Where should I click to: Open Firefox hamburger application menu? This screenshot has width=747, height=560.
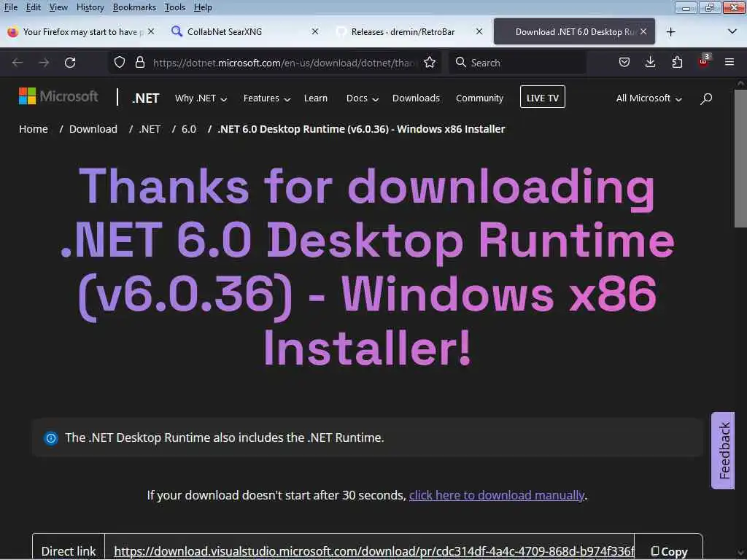(x=729, y=63)
